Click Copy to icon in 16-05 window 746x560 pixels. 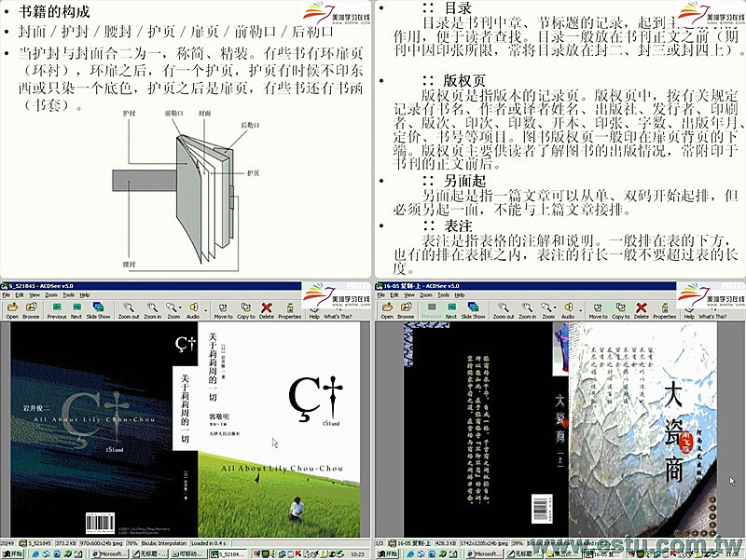coord(621,310)
